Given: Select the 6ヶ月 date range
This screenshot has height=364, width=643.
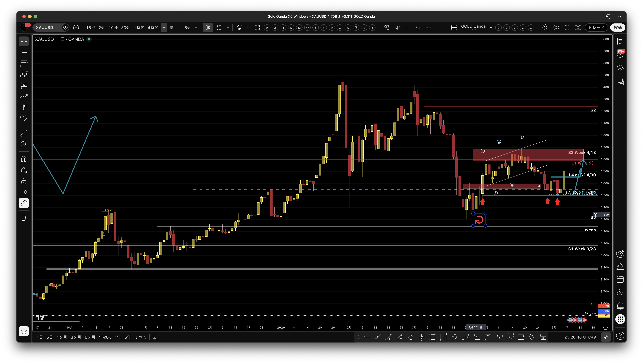Looking at the screenshot, I should pyautogui.click(x=90, y=337).
